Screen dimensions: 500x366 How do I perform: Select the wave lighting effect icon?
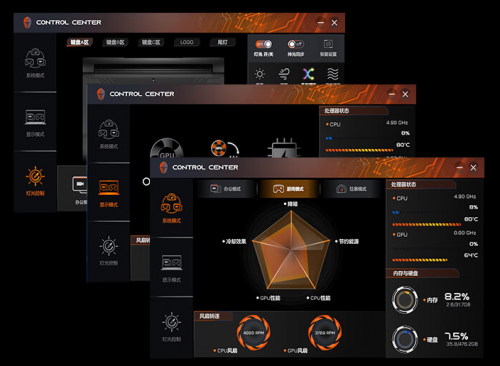tap(333, 74)
